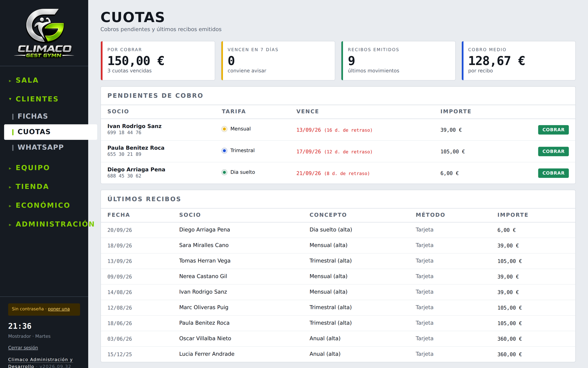588x368 pixels.
Task: Click the Sara Miralles Cano receipt row
Action: coord(338,246)
